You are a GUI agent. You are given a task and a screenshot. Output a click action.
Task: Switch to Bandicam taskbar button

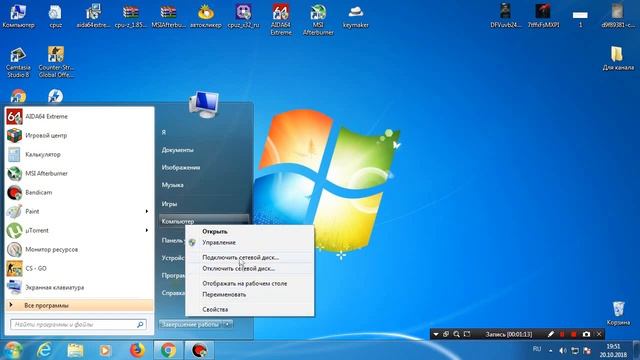(x=199, y=351)
